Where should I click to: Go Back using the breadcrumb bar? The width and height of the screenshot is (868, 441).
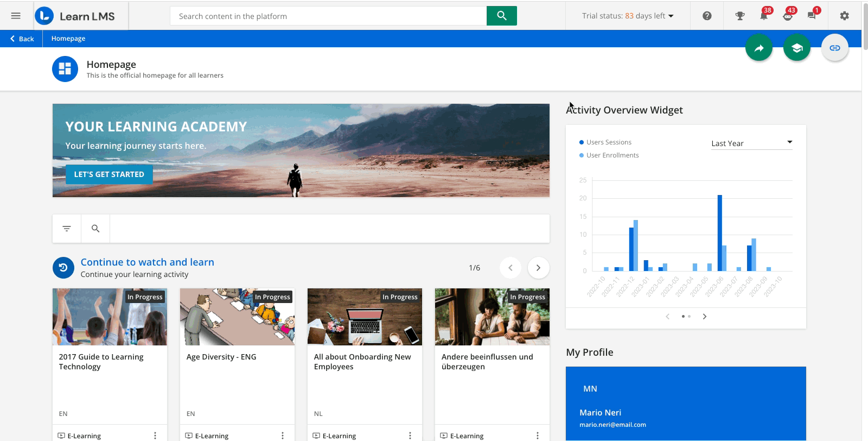point(22,39)
